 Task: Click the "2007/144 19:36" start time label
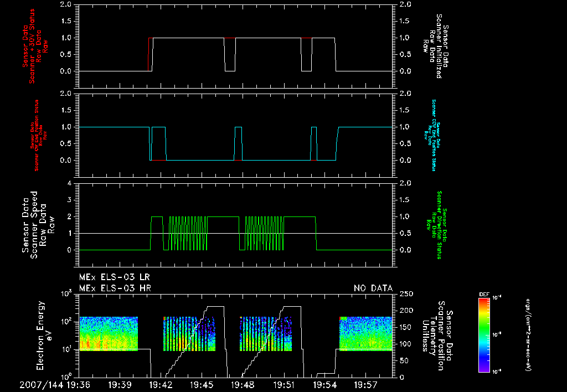click(56, 385)
